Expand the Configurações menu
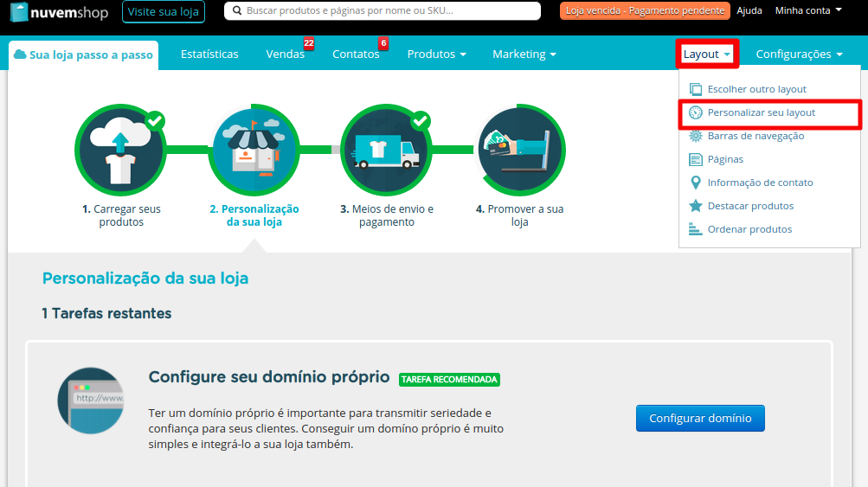The image size is (868, 487). 800,54
